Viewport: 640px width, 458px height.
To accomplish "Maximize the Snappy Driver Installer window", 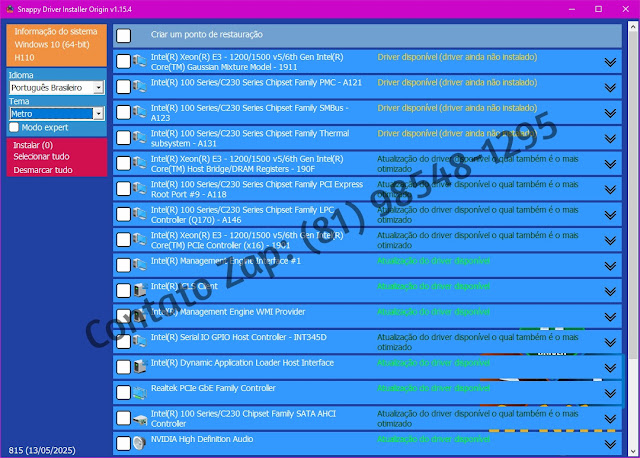I will coord(598,9).
